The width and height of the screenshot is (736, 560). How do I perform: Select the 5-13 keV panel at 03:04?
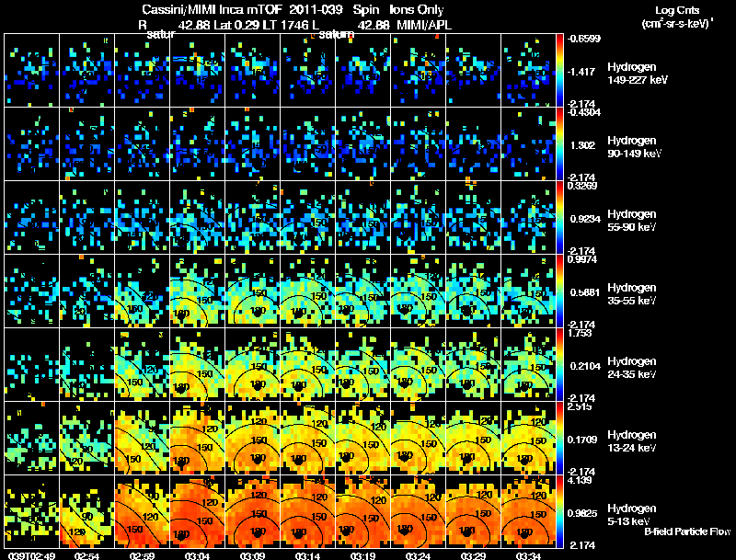tap(197, 512)
